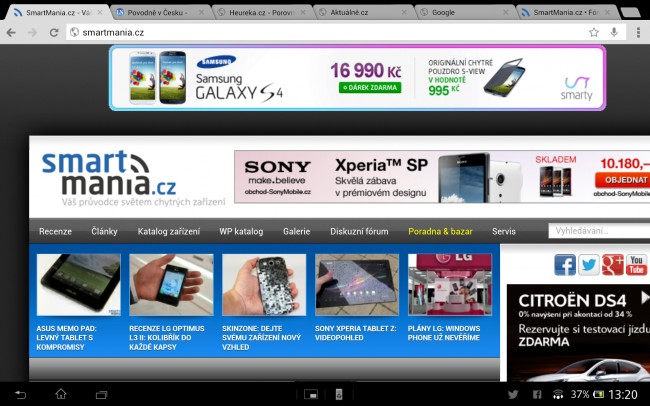Close the Povodně v Česku tab
This screenshot has width=650, height=406.
click(201, 12)
